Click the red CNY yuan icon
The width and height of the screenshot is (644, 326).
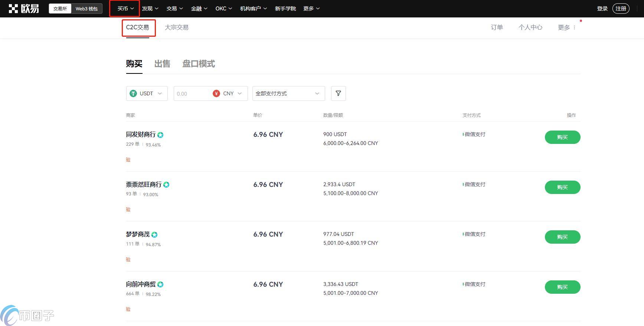tap(216, 93)
